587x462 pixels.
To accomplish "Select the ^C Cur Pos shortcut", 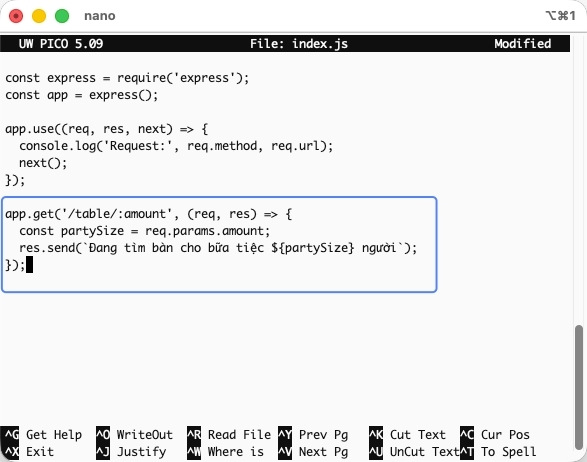I will pos(495,435).
